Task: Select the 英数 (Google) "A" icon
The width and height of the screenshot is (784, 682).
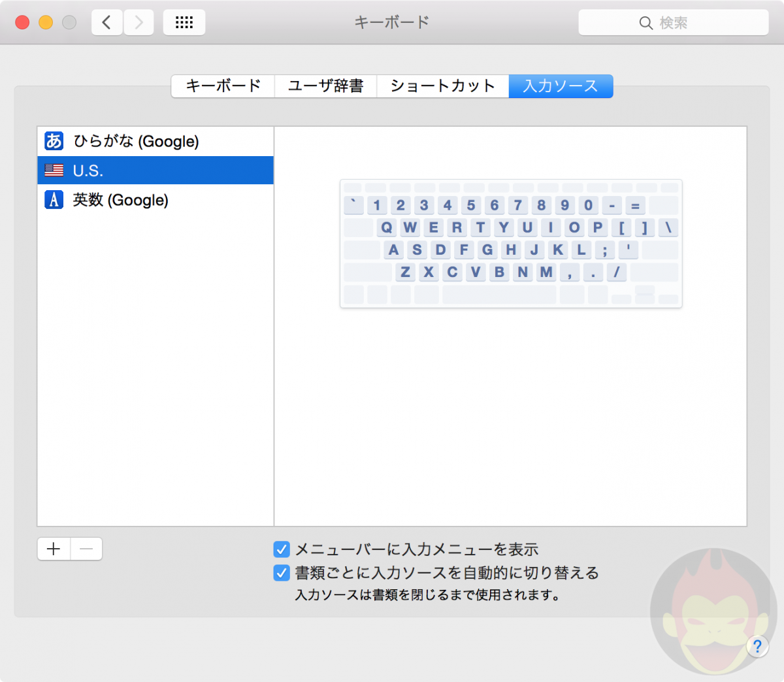Action: 53,200
